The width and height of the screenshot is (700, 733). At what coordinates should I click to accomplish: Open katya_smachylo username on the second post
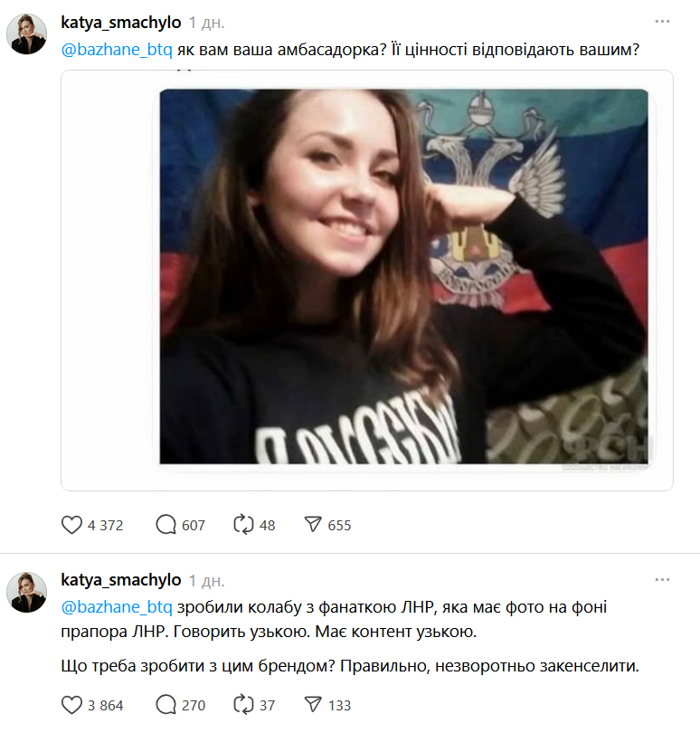click(120, 580)
